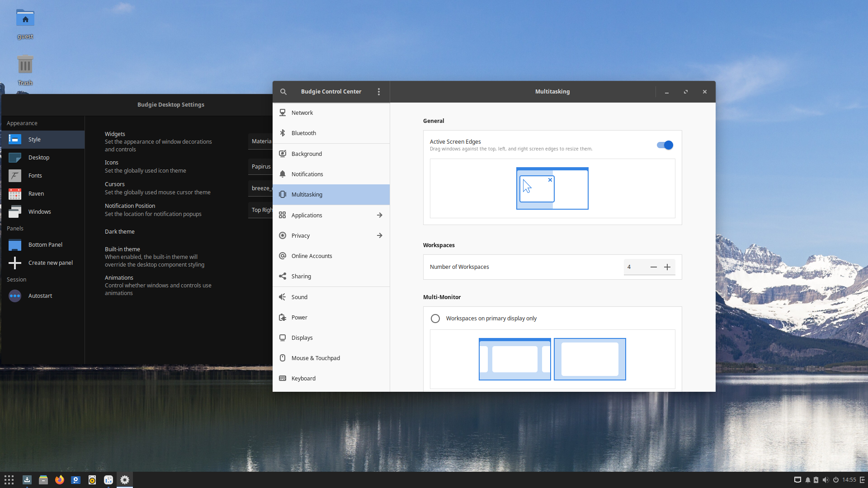Open Sound settings in the sidebar
The height and width of the screenshot is (488, 868).
pos(331,297)
